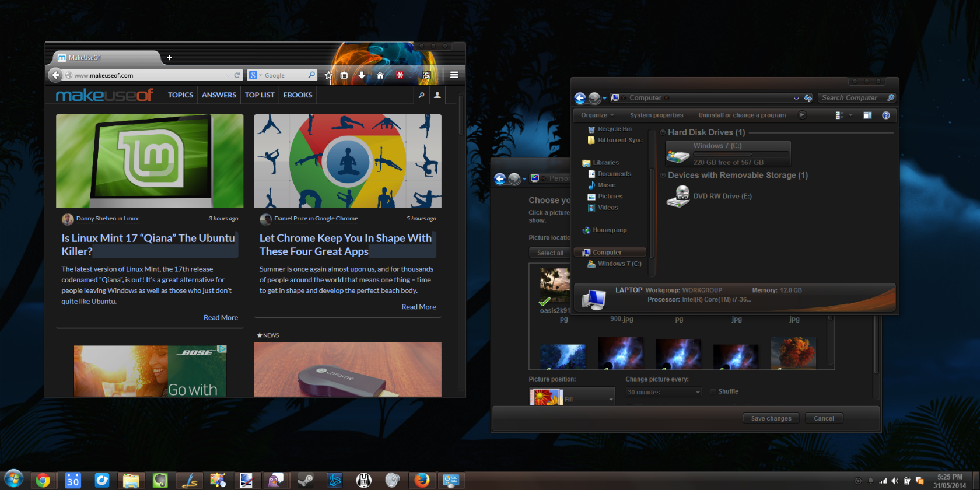Select the orange tree wallpaper thumbnail
This screenshot has height=490, width=980.
point(793,353)
